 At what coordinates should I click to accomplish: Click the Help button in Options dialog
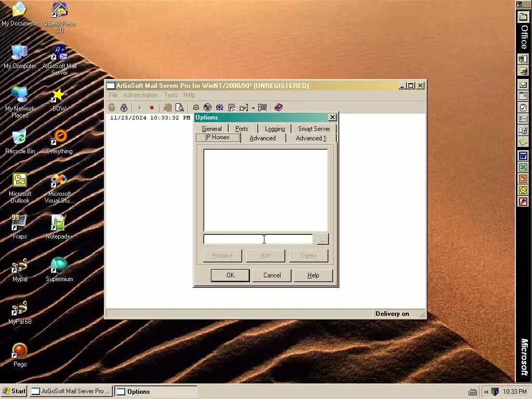[313, 275]
